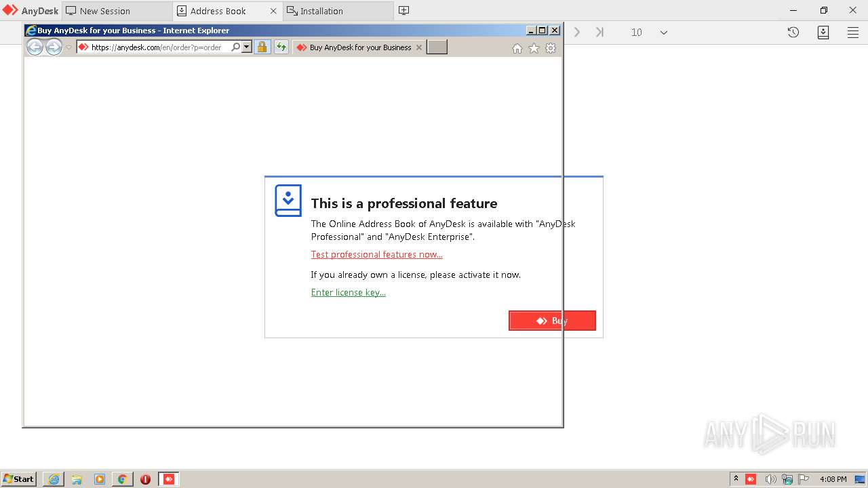The width and height of the screenshot is (868, 488).
Task: Select AnyDesk taskbar button
Action: point(169,479)
